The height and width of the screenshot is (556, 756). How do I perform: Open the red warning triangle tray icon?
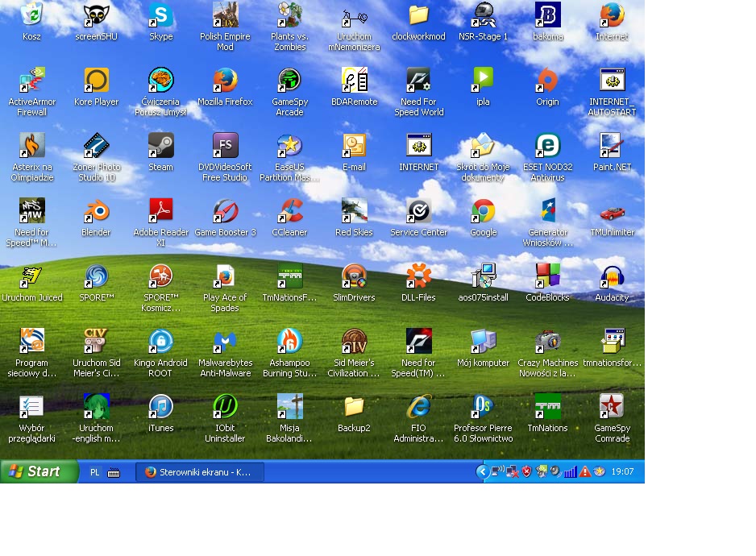point(585,471)
